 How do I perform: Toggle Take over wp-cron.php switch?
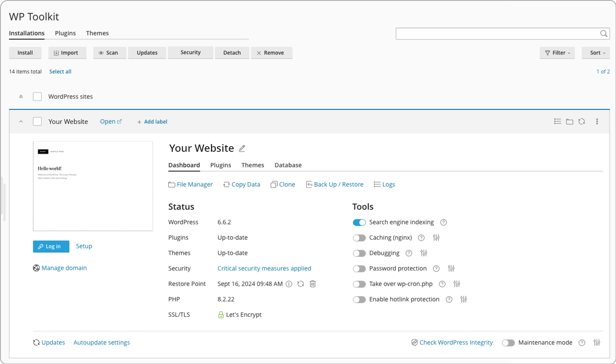(359, 284)
